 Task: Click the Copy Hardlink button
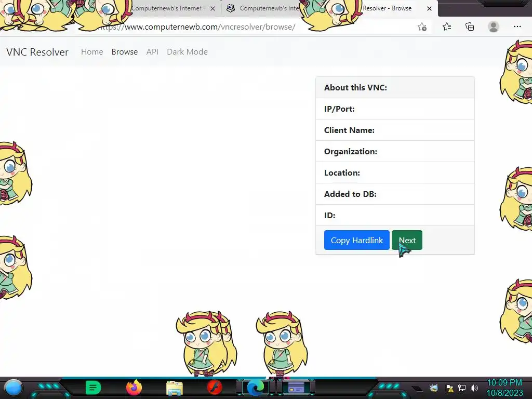pos(356,240)
